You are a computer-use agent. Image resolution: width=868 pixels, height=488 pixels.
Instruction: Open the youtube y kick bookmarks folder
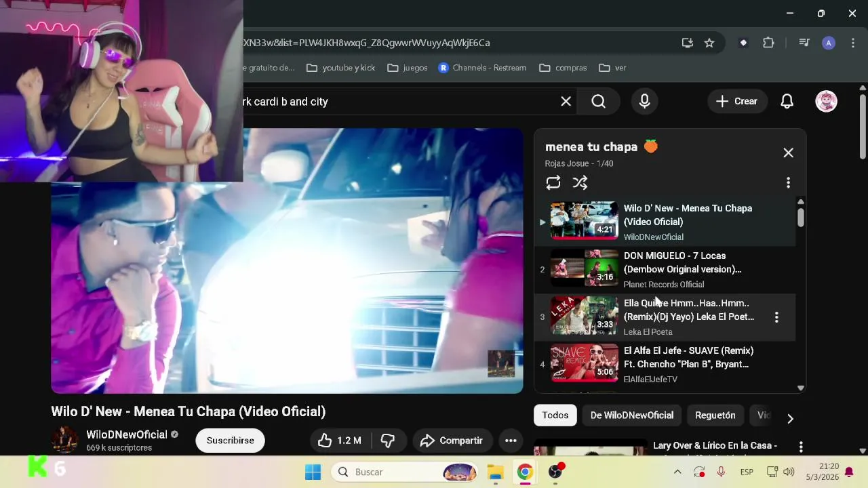340,68
